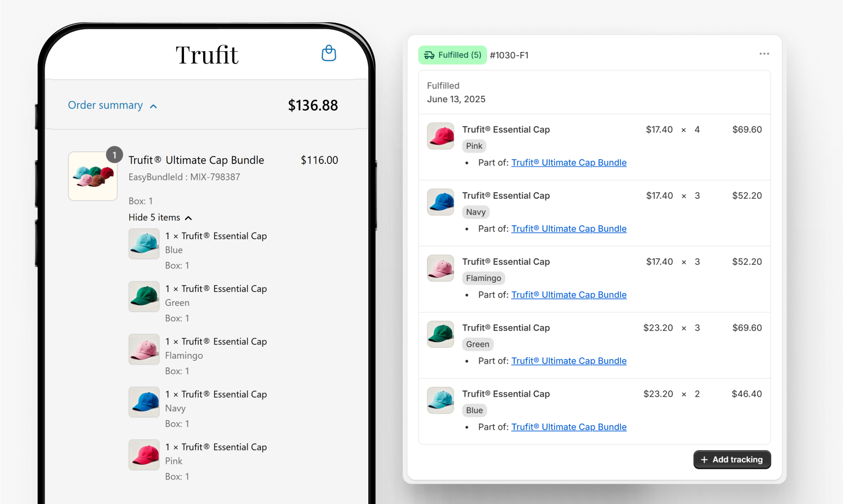The image size is (843, 504).
Task: Select the Green cap thumbnail in order summary
Action: [x=144, y=296]
